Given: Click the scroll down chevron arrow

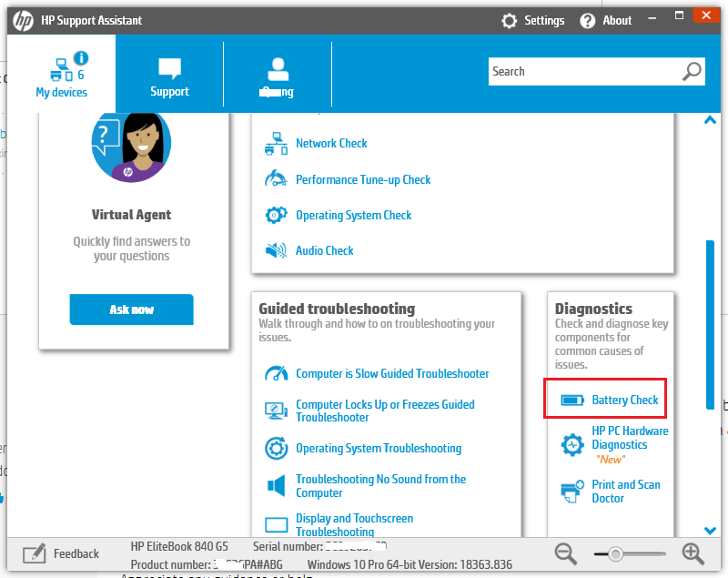Looking at the screenshot, I should click(x=710, y=530).
